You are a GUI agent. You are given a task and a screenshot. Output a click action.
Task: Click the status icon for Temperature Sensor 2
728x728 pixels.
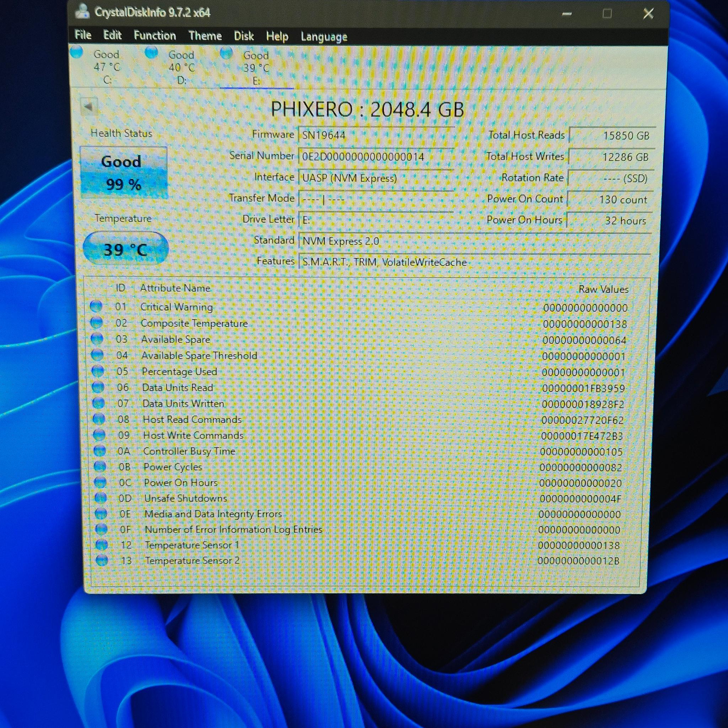102,560
